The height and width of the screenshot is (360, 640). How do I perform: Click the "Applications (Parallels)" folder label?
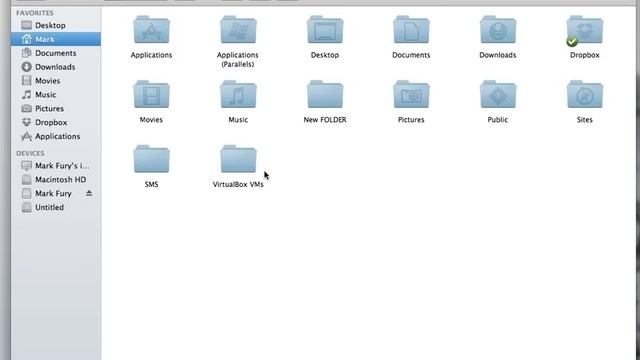pos(238,60)
